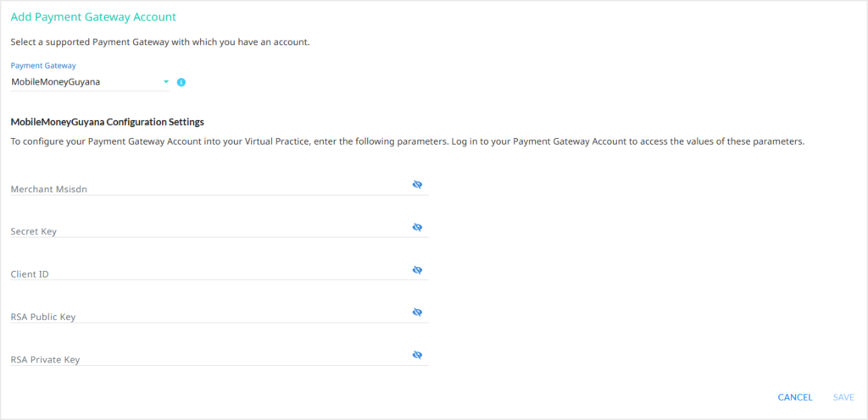Focus the Merchant Msisdn input field
The height and width of the screenshot is (420, 868).
210,189
